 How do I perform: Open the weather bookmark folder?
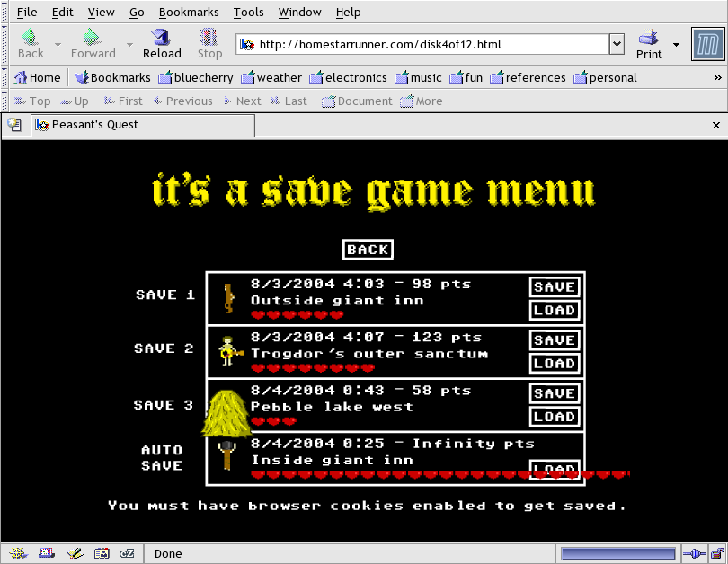(x=271, y=77)
